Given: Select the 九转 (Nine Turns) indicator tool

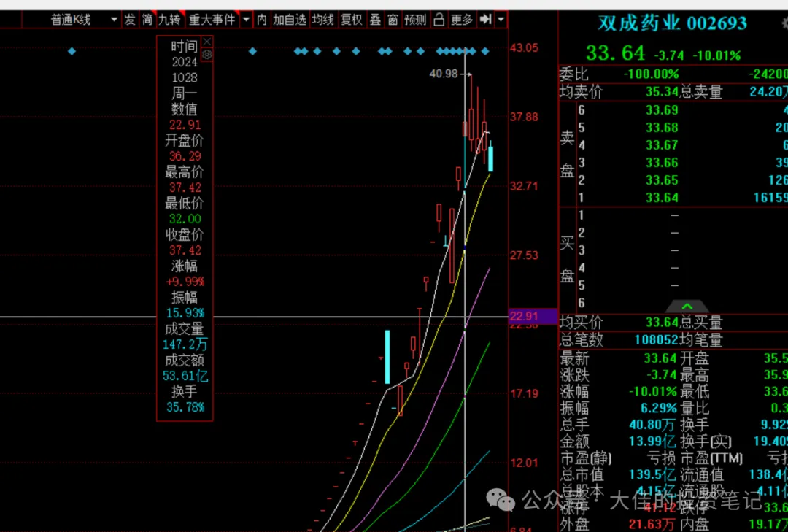Looking at the screenshot, I should click(x=170, y=20).
